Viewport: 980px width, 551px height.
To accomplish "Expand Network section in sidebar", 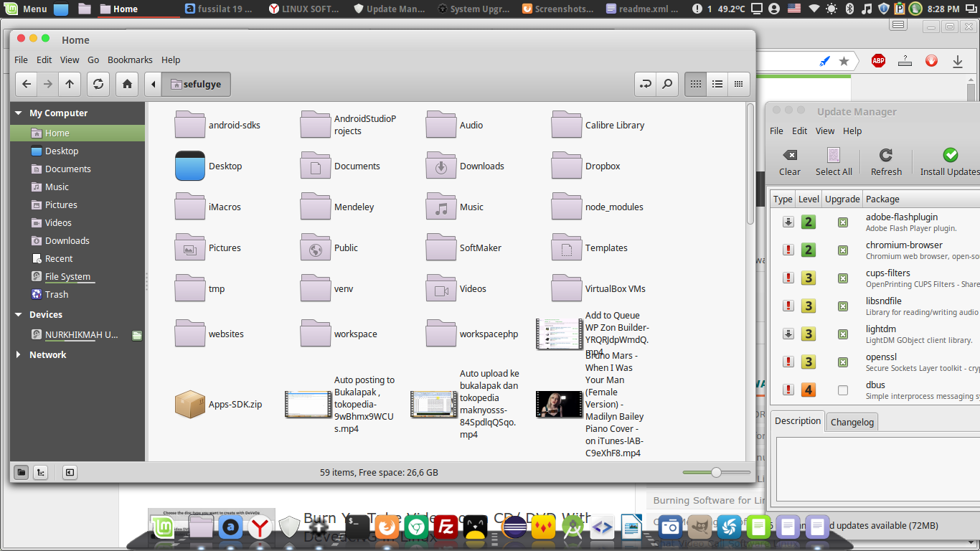I will point(19,355).
